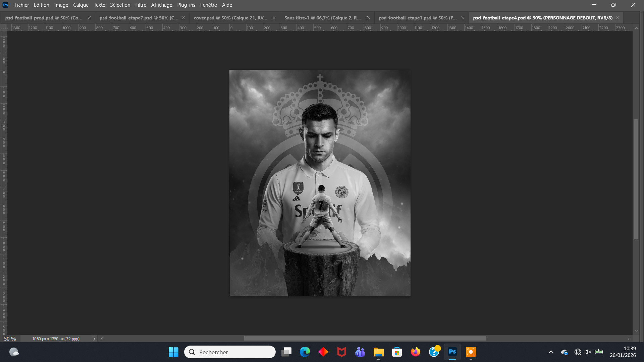Click the 50 % zoom level field
This screenshot has height=362, width=644.
(x=10, y=339)
